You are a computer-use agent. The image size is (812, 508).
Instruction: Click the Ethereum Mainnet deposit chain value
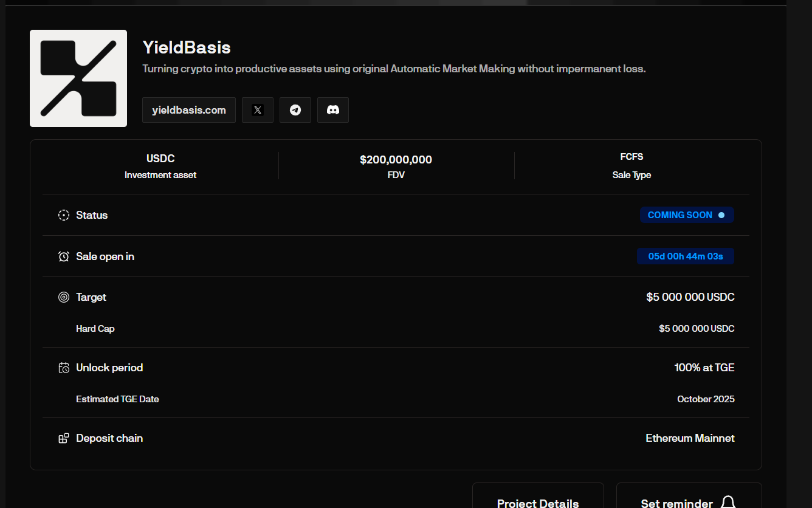(x=690, y=438)
